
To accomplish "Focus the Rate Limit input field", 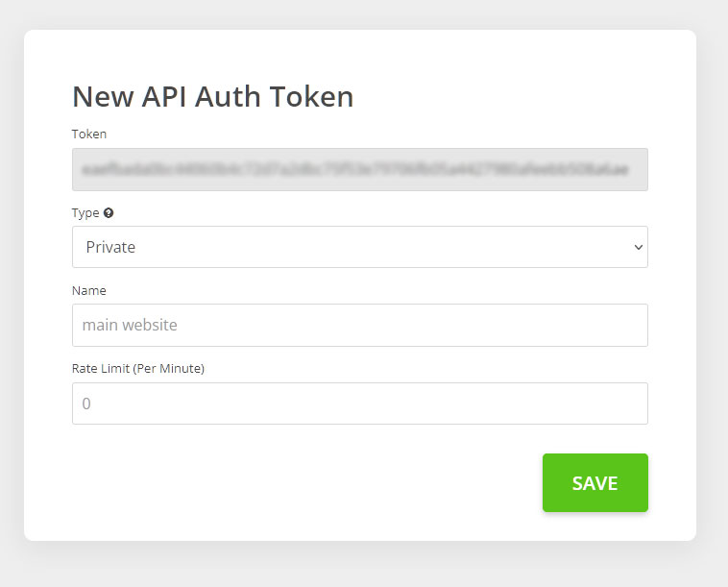I will point(360,404).
